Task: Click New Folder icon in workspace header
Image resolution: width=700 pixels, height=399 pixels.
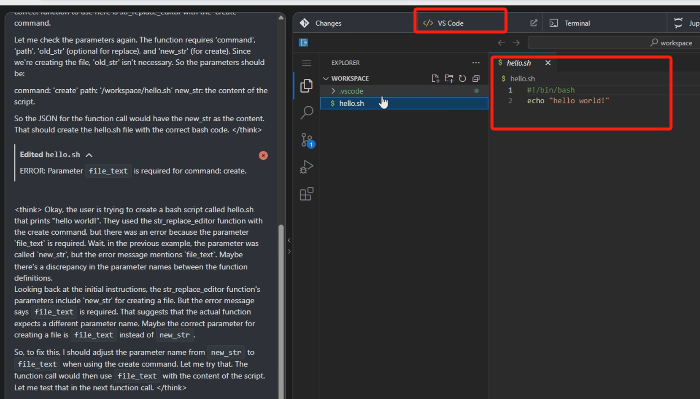Action: (449, 79)
